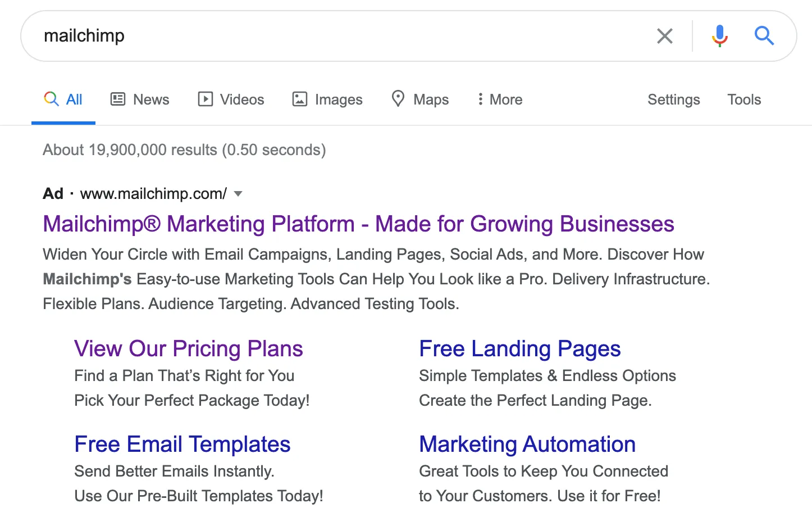
Task: Open the Free Email Templates link
Action: (x=182, y=444)
